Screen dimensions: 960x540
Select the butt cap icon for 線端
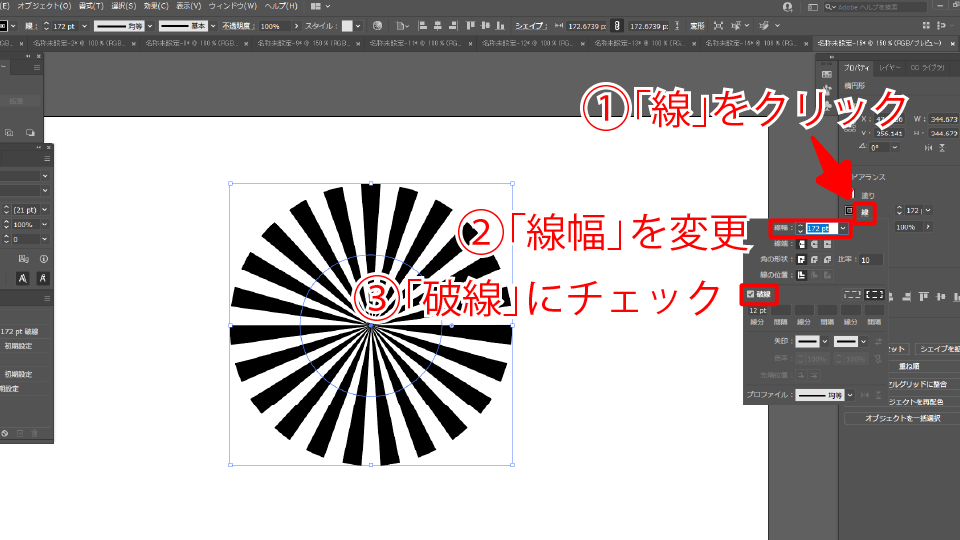[801, 244]
